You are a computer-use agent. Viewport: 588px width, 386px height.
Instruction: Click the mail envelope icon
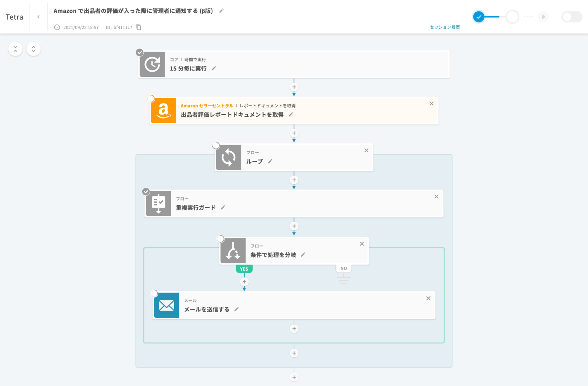[166, 305]
